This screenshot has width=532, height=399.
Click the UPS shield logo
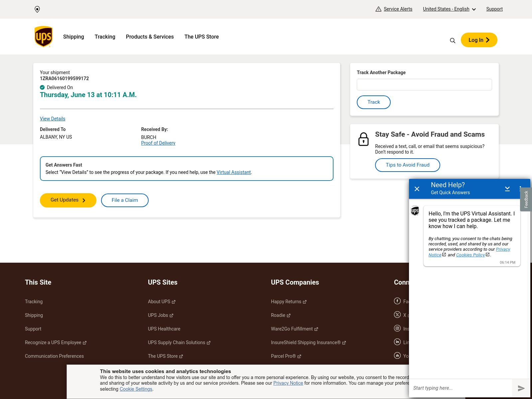pos(44,37)
